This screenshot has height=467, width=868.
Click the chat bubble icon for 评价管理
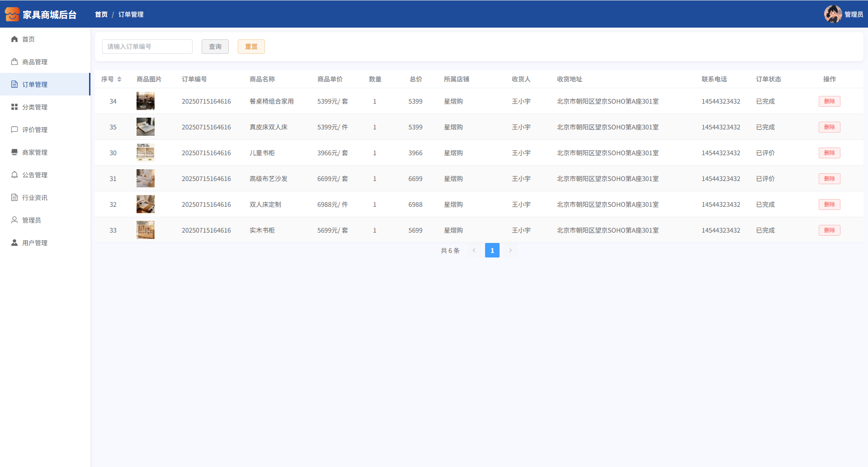(14, 130)
